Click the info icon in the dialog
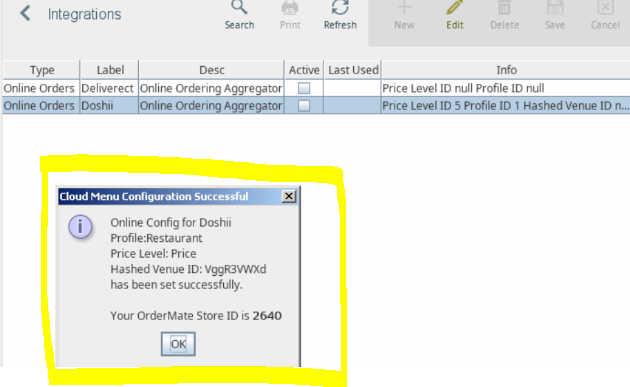 80,226
